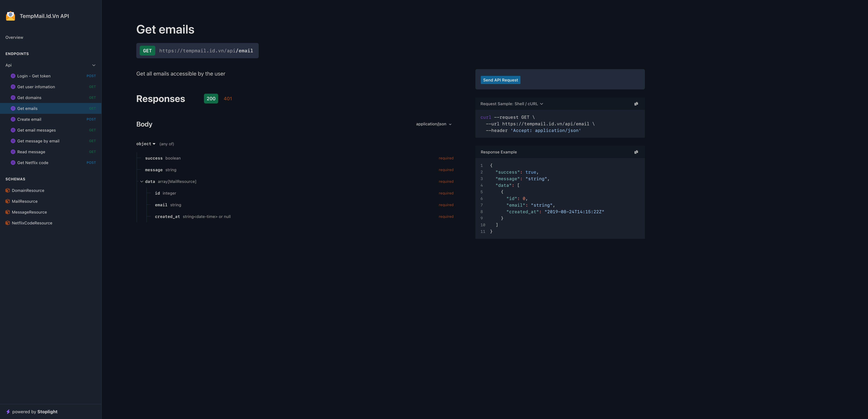This screenshot has height=419, width=868.
Task: Open the NetflixCodeResource schema
Action: [51, 223]
